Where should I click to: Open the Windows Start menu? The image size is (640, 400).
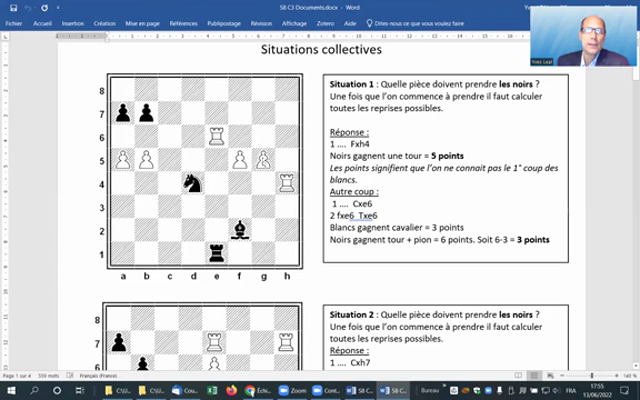pos(9,390)
